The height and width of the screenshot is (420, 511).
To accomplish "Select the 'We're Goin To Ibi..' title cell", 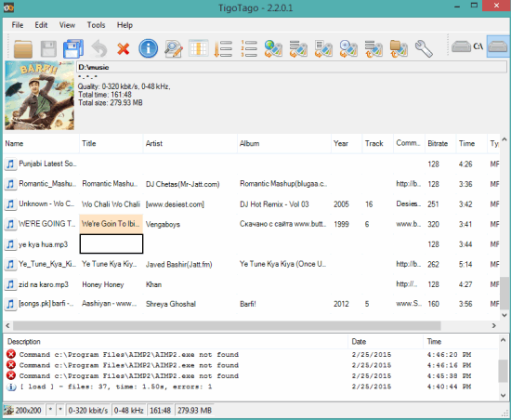I will click(111, 224).
